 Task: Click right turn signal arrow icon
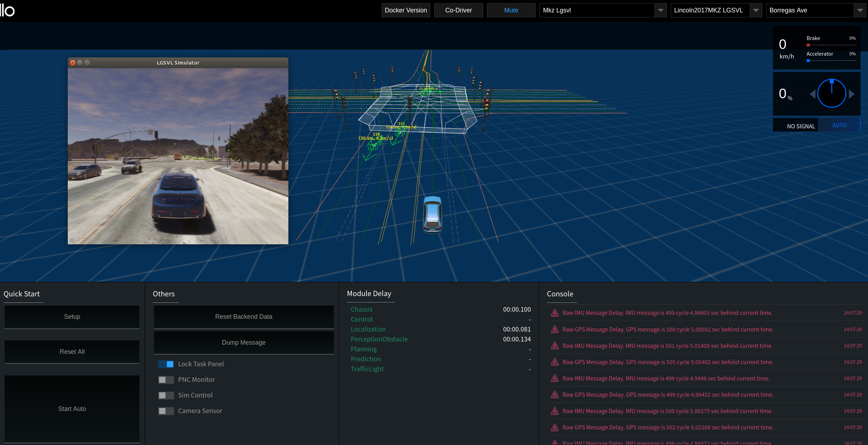851,94
